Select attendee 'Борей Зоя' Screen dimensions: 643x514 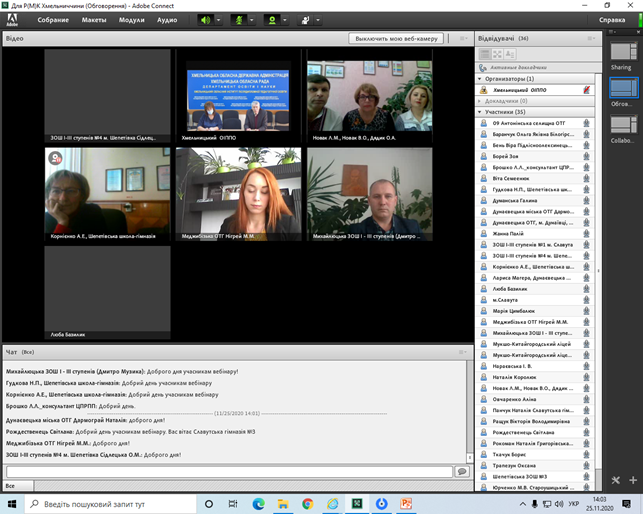(x=535, y=156)
